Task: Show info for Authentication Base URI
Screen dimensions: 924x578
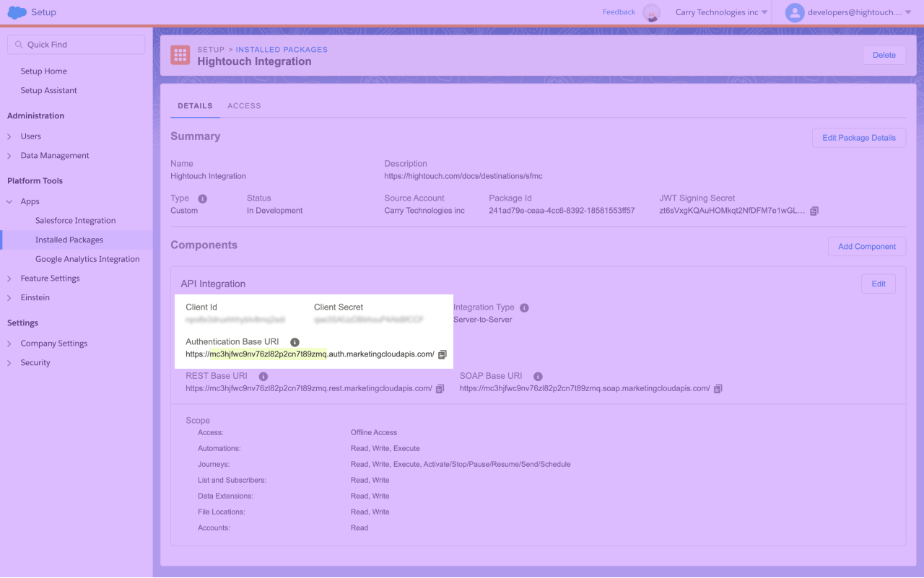Action: pyautogui.click(x=295, y=342)
